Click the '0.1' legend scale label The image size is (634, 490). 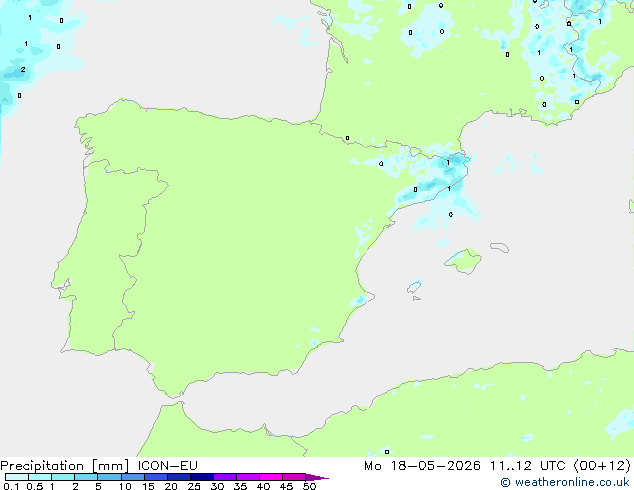11,486
